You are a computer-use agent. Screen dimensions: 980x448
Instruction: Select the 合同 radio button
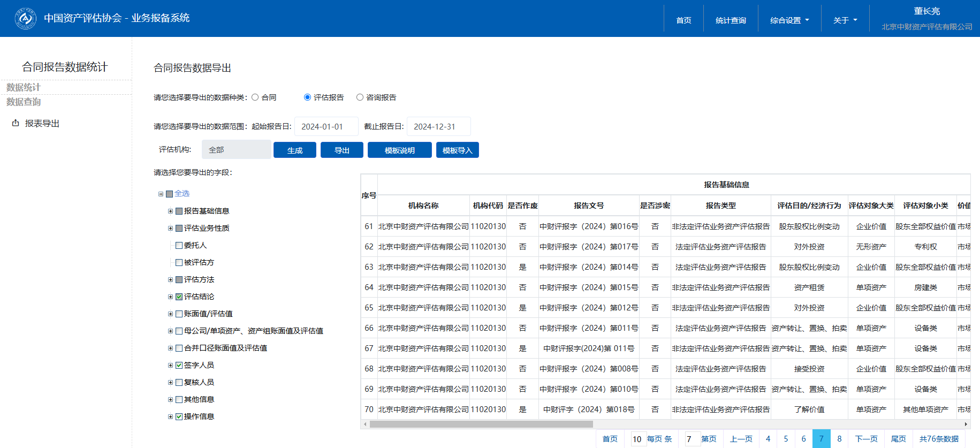point(255,97)
